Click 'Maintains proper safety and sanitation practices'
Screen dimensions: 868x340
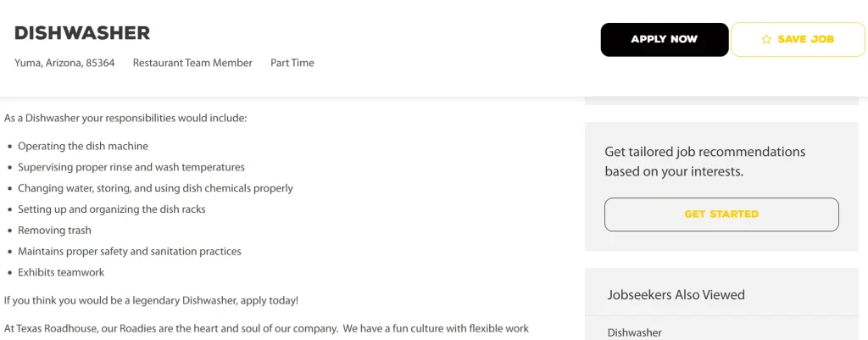click(x=130, y=251)
